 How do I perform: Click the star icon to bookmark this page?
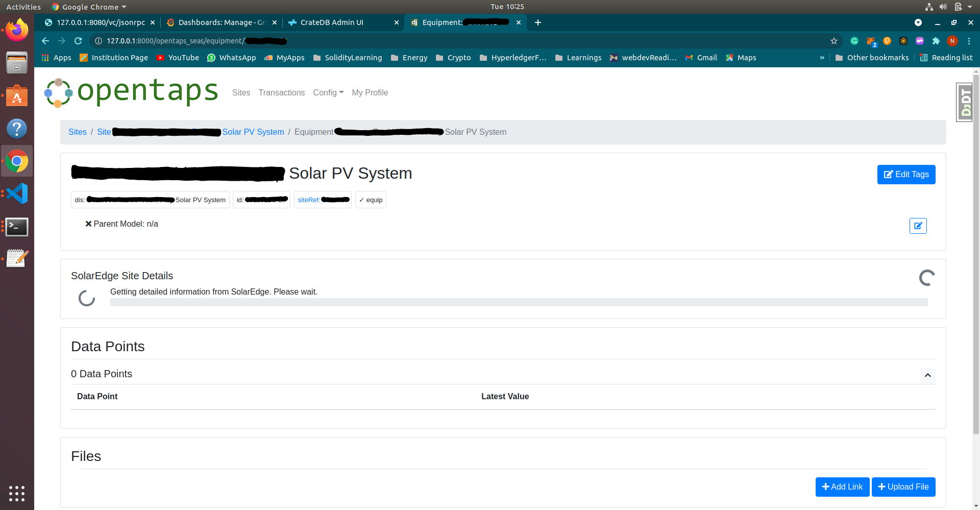pyautogui.click(x=834, y=41)
